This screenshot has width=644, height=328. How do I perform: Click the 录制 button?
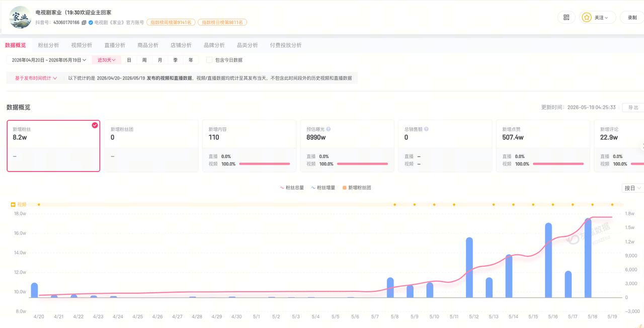(632, 17)
